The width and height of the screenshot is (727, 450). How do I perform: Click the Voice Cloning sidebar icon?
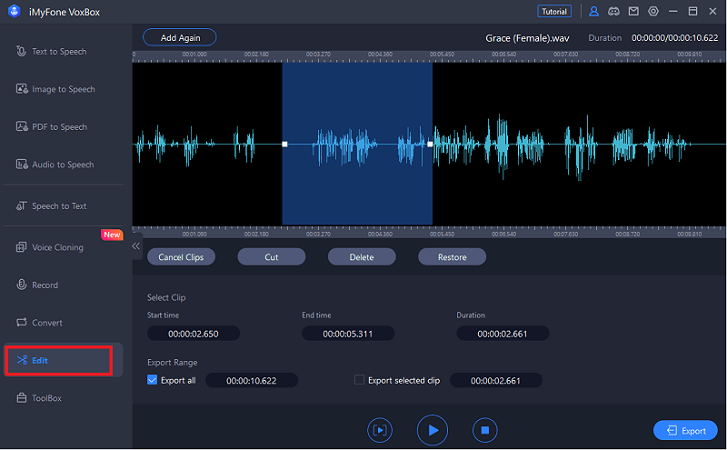tap(21, 247)
